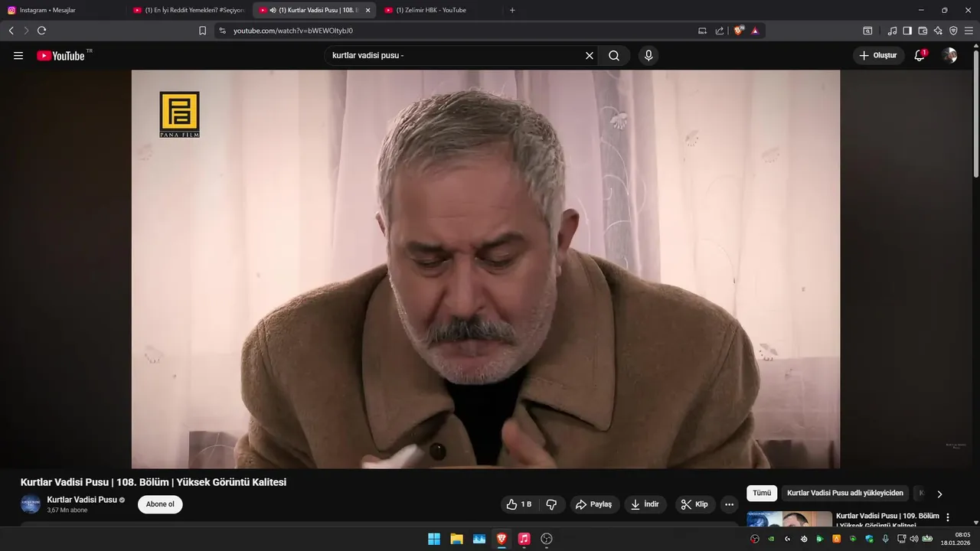Image resolution: width=980 pixels, height=551 pixels.
Task: Click the Oluştur create button
Action: pyautogui.click(x=878, y=56)
